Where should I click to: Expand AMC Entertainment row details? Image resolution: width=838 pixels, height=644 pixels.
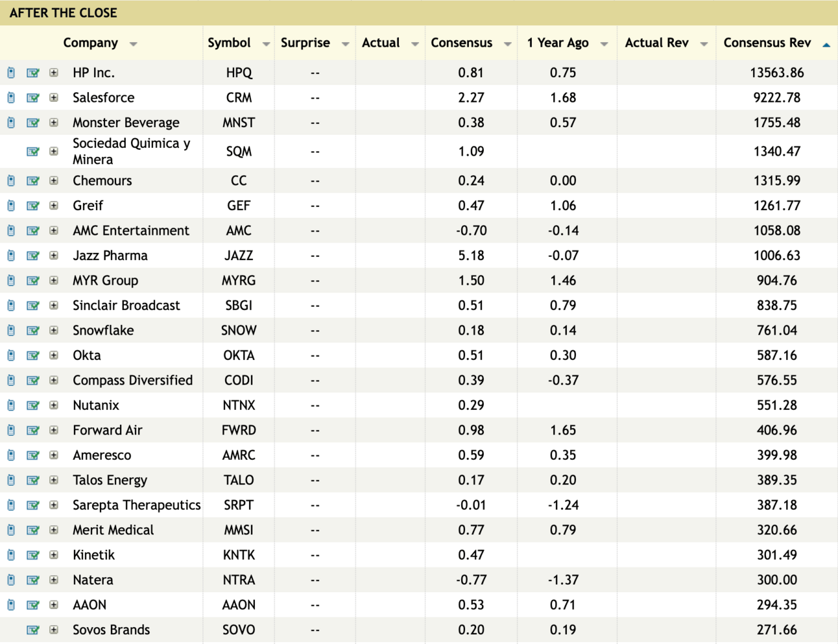(x=54, y=231)
